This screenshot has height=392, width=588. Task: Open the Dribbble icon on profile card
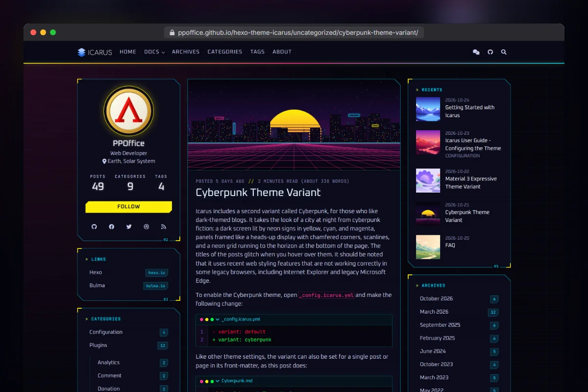[146, 226]
